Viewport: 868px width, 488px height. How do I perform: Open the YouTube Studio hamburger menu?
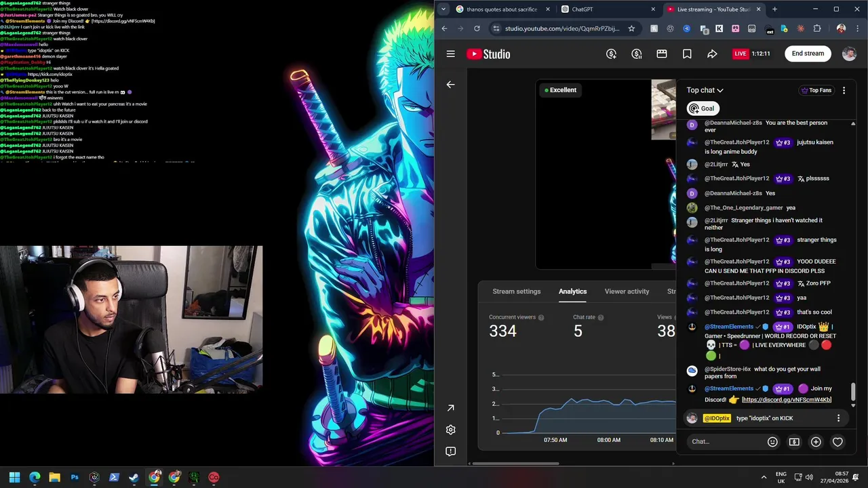(450, 54)
